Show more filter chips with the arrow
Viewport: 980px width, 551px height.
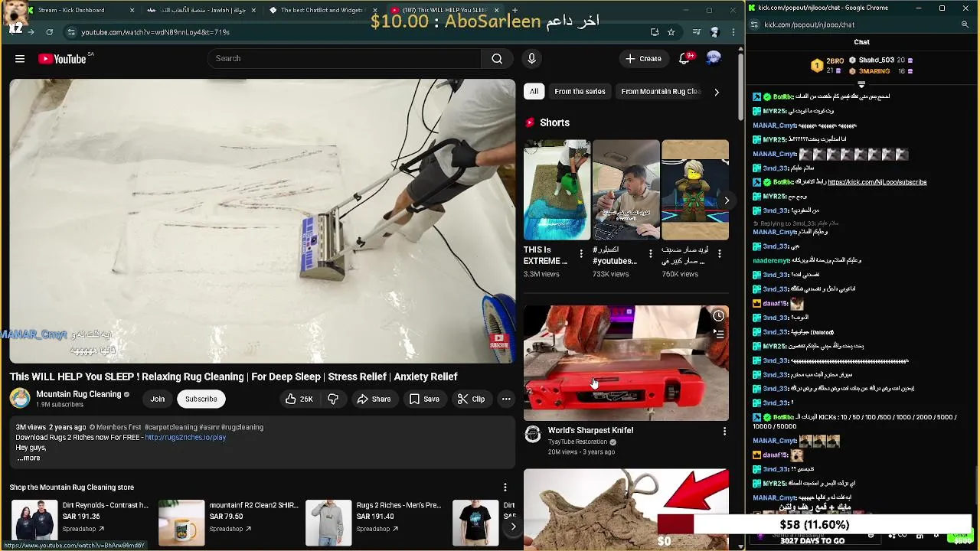coord(717,92)
